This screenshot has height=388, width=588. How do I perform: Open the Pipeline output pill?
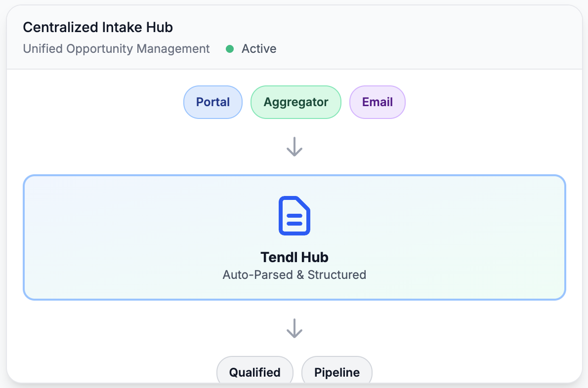point(337,372)
